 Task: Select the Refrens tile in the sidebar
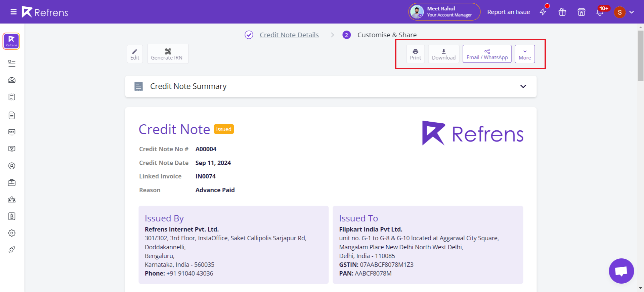[11, 41]
